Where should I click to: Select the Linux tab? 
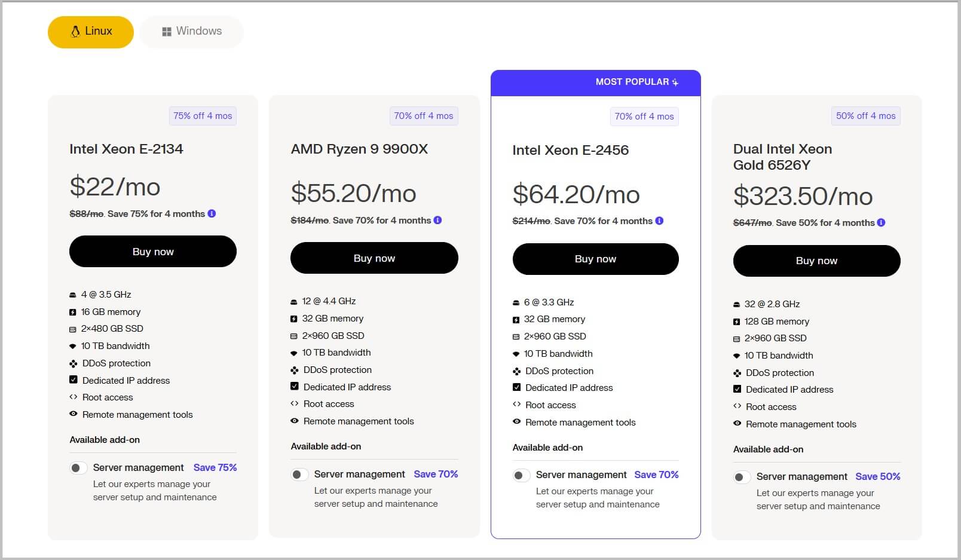91,31
